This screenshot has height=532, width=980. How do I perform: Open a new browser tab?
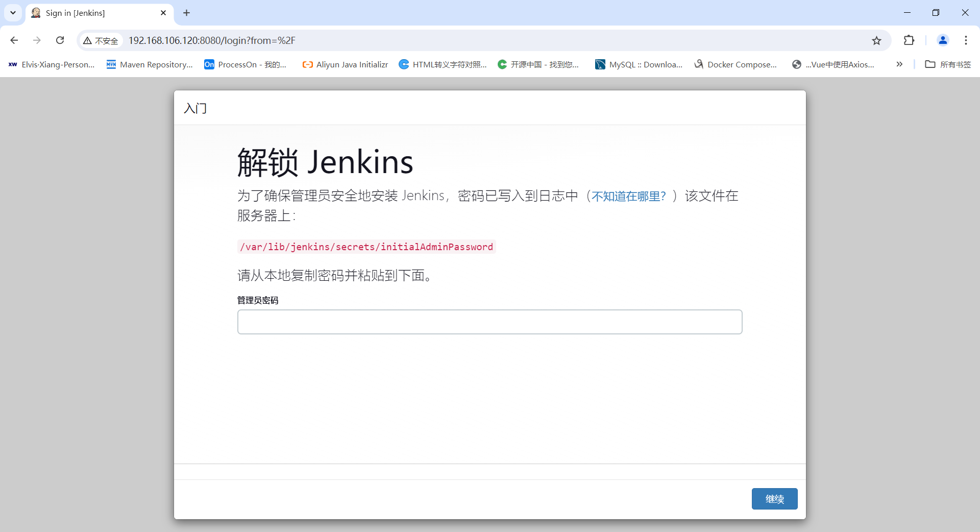[186, 13]
